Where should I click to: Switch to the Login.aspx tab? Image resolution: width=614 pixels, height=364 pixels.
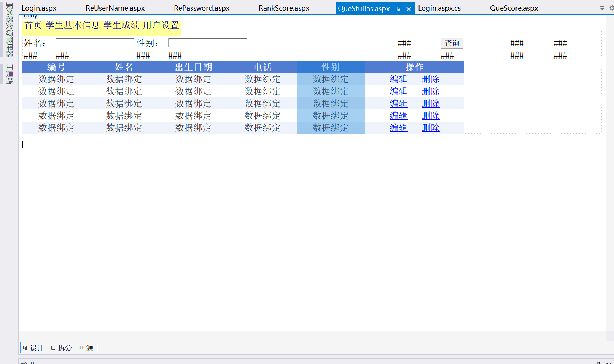(39, 8)
